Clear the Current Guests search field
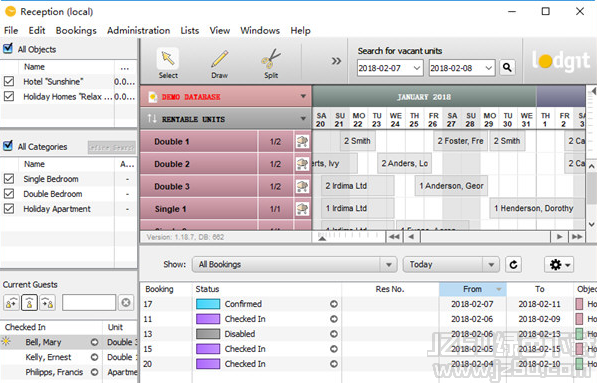Screen dimensions: 597x383 coord(126,303)
